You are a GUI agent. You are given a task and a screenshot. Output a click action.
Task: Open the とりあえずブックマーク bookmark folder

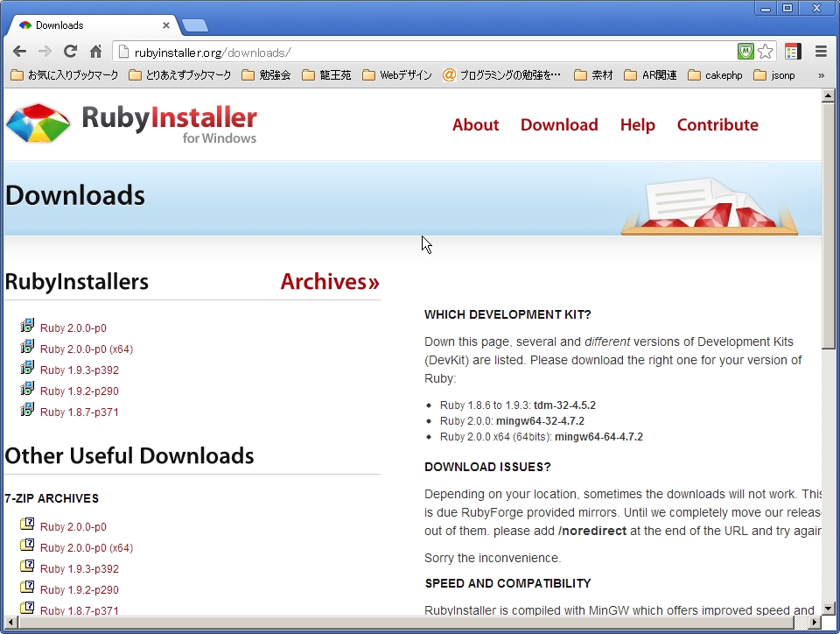pos(180,75)
